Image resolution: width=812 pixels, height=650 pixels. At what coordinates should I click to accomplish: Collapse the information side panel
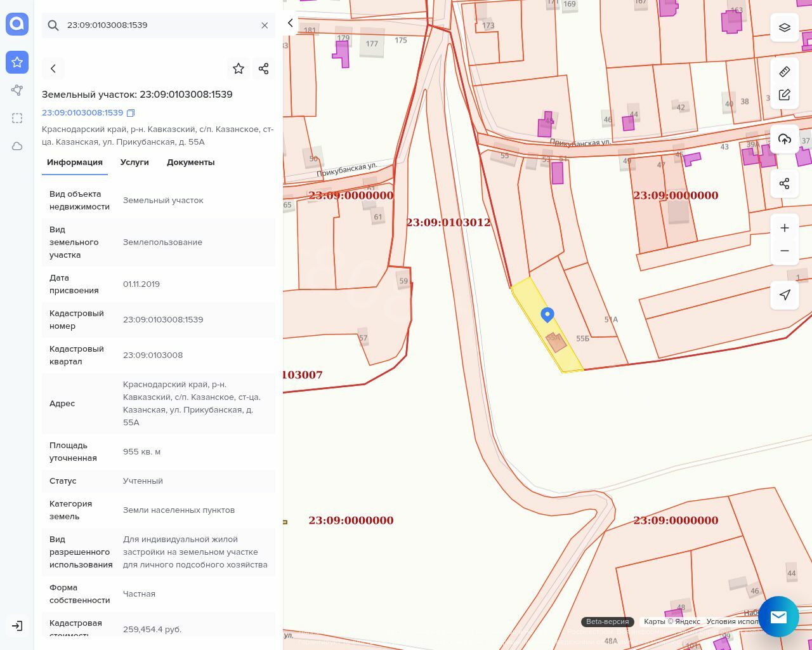pyautogui.click(x=290, y=23)
